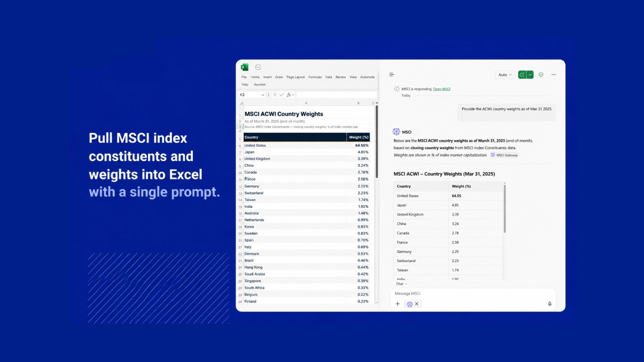Viewport: 644px width, 362px height.
Task: Open the Automate ribbon tab
Action: click(367, 77)
